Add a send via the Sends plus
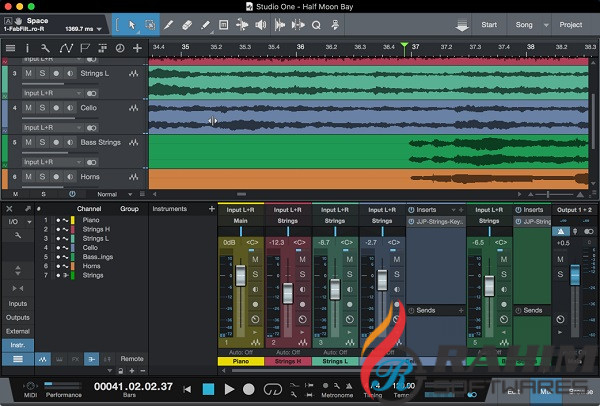Screen dimensions: 600x406 tap(461, 310)
